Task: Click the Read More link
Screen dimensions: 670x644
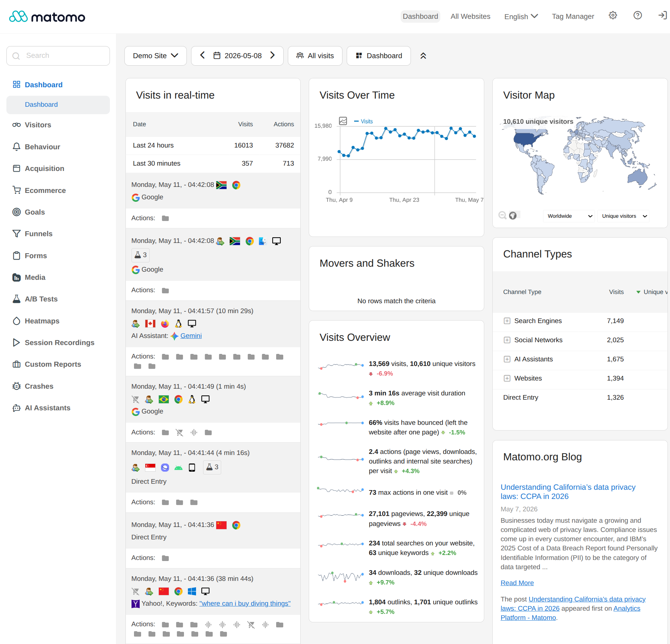Action: click(517, 583)
